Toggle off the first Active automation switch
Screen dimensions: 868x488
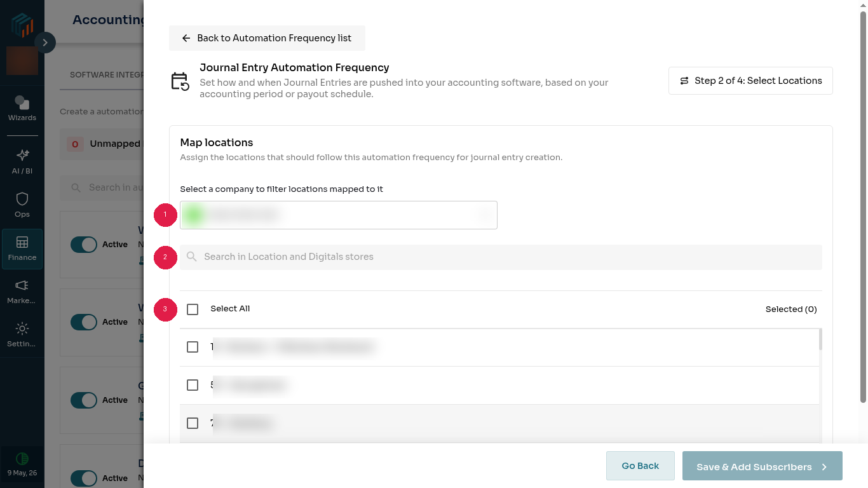(84, 245)
